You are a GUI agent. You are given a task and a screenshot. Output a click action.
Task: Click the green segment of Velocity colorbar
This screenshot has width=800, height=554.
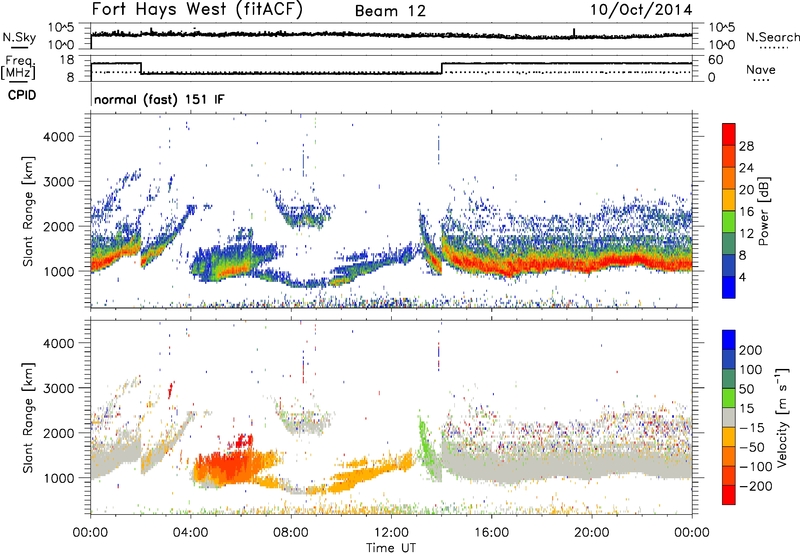pos(729,398)
